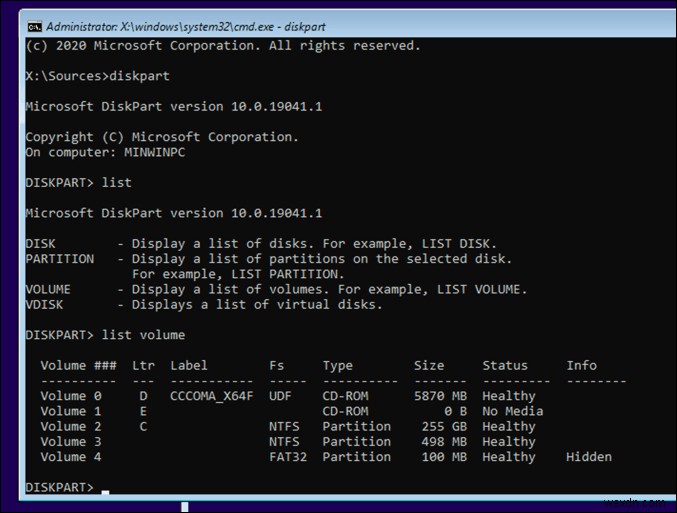677x513 pixels.
Task: Click the 'Size' column header
Action: (429, 365)
